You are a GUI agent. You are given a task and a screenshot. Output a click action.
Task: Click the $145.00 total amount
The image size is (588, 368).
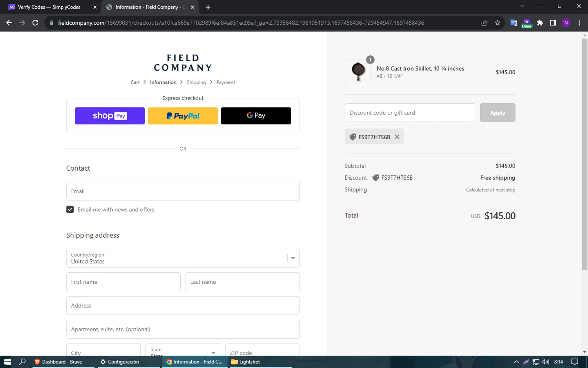click(x=500, y=216)
